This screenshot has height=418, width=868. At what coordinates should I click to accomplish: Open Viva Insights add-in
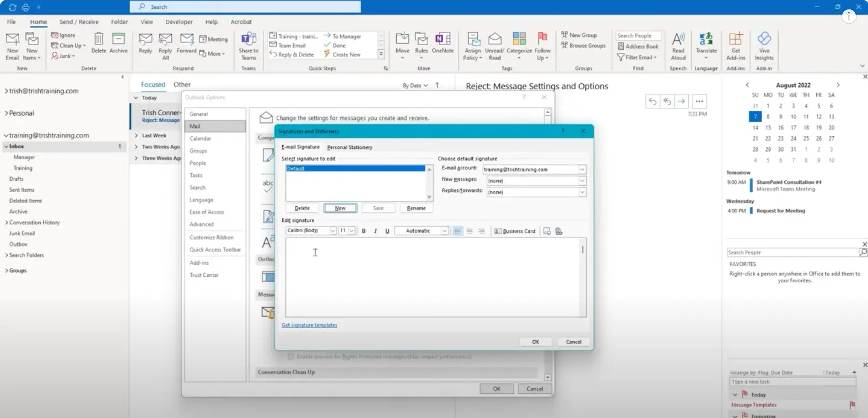764,46
